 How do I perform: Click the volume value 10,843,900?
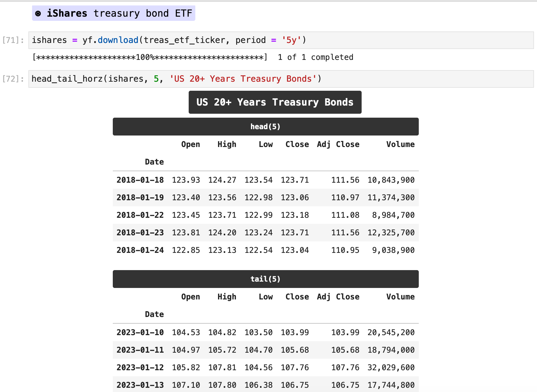[x=391, y=180]
